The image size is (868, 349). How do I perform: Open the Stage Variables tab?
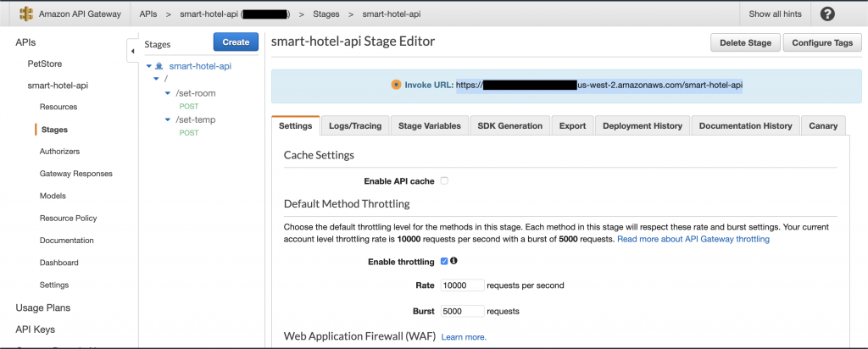[x=430, y=125]
